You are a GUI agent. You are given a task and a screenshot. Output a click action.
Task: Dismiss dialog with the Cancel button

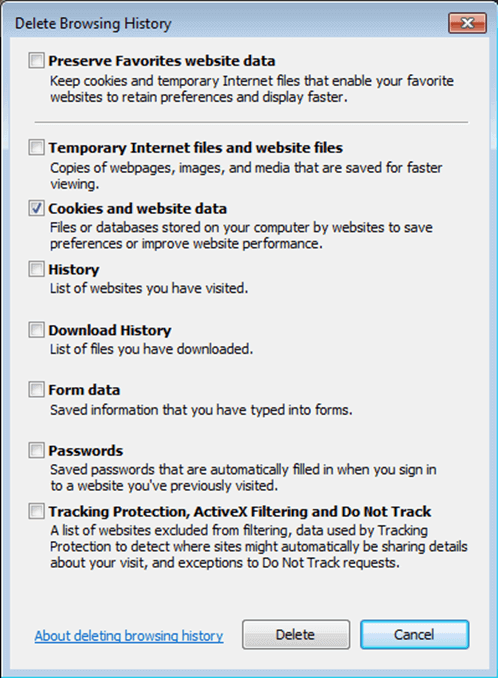[414, 634]
